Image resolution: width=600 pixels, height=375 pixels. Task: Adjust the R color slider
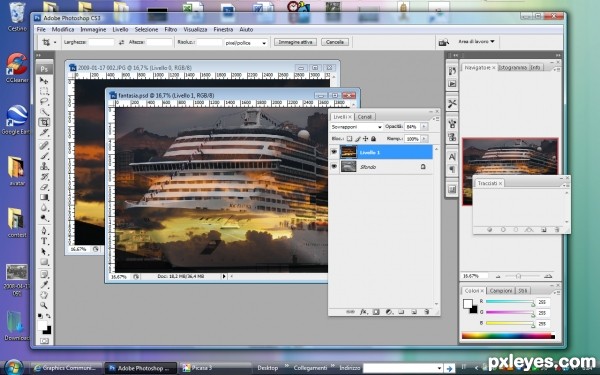pyautogui.click(x=510, y=302)
